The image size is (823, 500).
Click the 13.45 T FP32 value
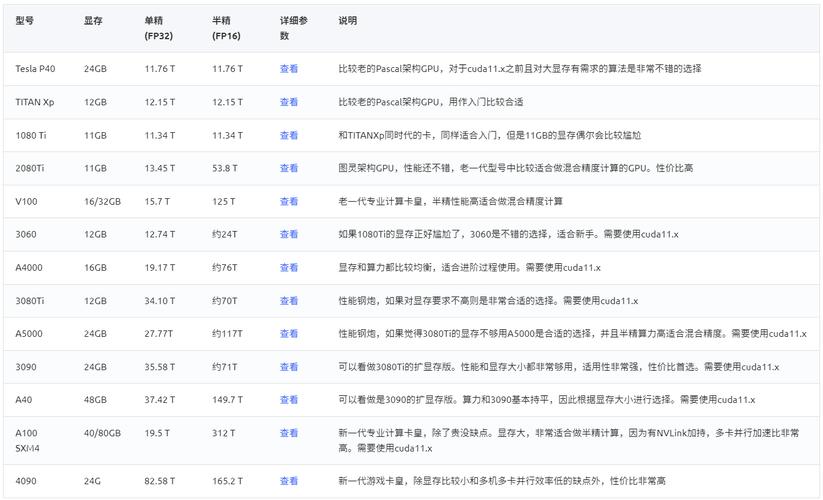click(x=160, y=168)
